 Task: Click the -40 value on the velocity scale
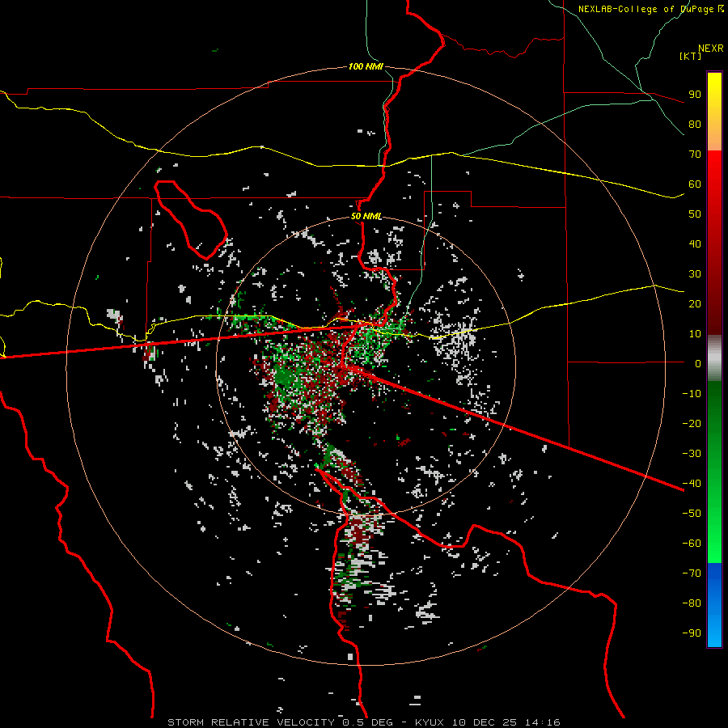(x=692, y=484)
